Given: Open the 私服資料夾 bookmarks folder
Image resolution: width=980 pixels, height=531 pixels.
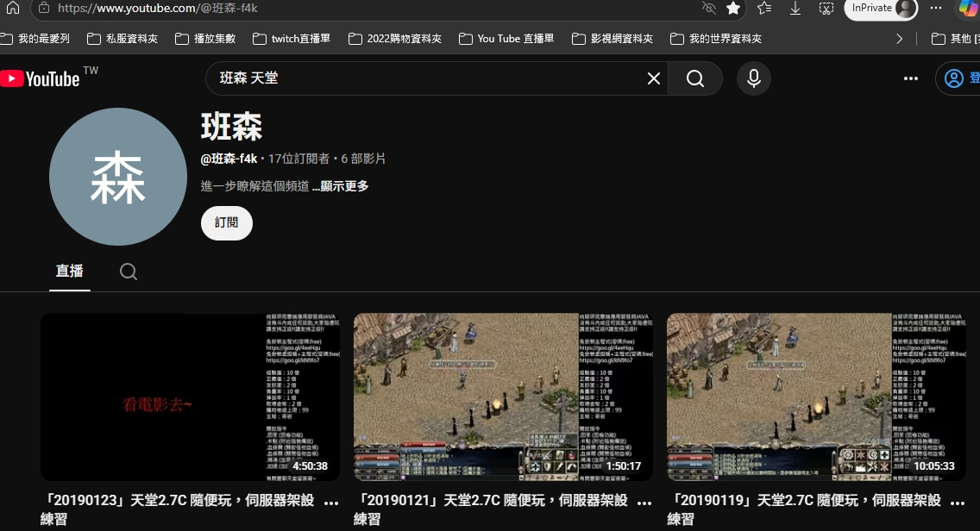Looking at the screenshot, I should point(122,39).
